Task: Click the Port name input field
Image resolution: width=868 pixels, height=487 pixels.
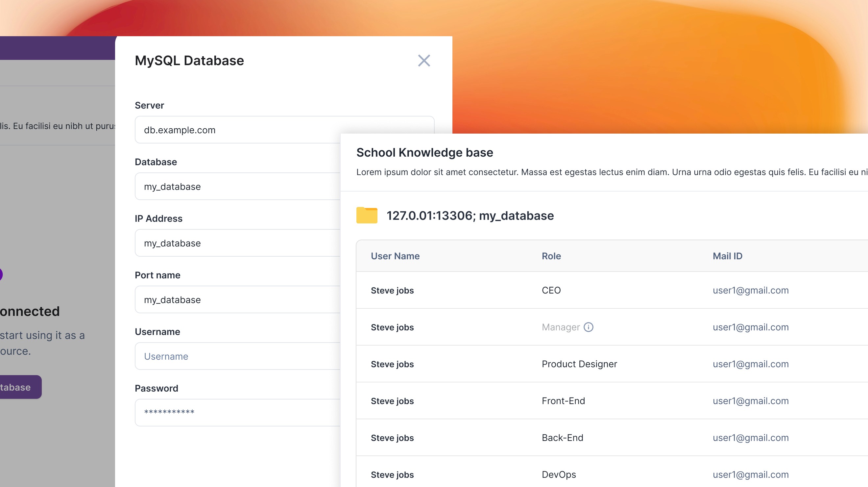Action: pyautogui.click(x=238, y=300)
